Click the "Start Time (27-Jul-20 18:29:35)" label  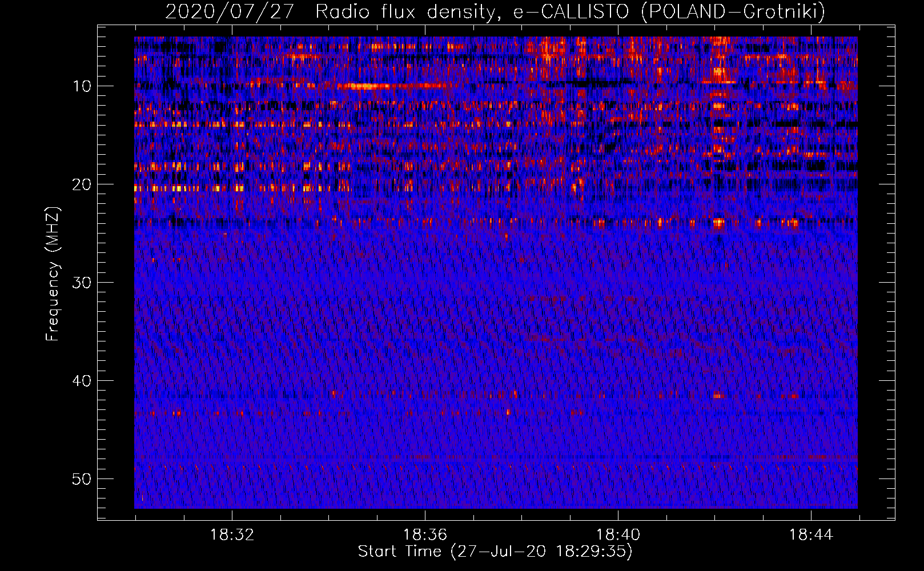(x=495, y=552)
